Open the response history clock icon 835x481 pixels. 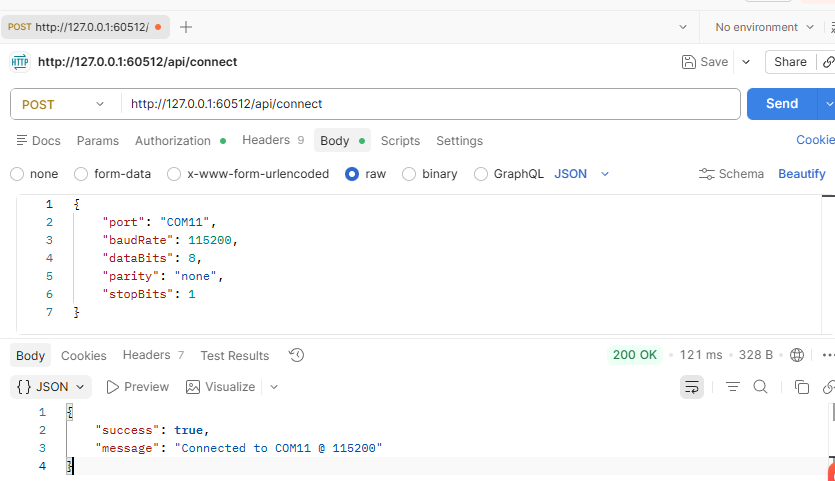click(x=297, y=355)
